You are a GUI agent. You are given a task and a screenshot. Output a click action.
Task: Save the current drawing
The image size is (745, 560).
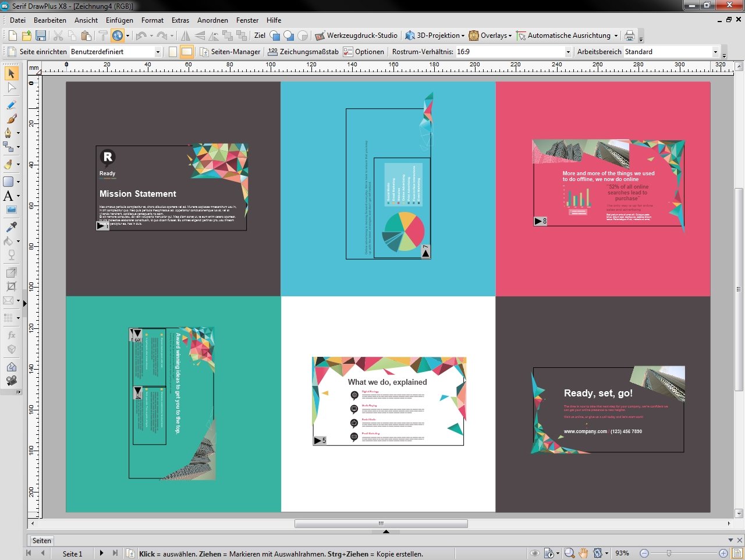[41, 36]
